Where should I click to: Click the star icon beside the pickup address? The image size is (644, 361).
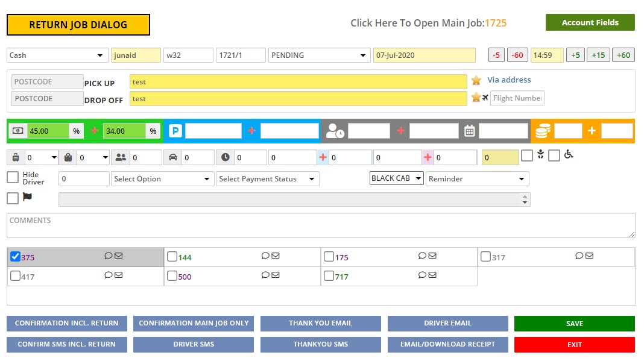click(476, 80)
